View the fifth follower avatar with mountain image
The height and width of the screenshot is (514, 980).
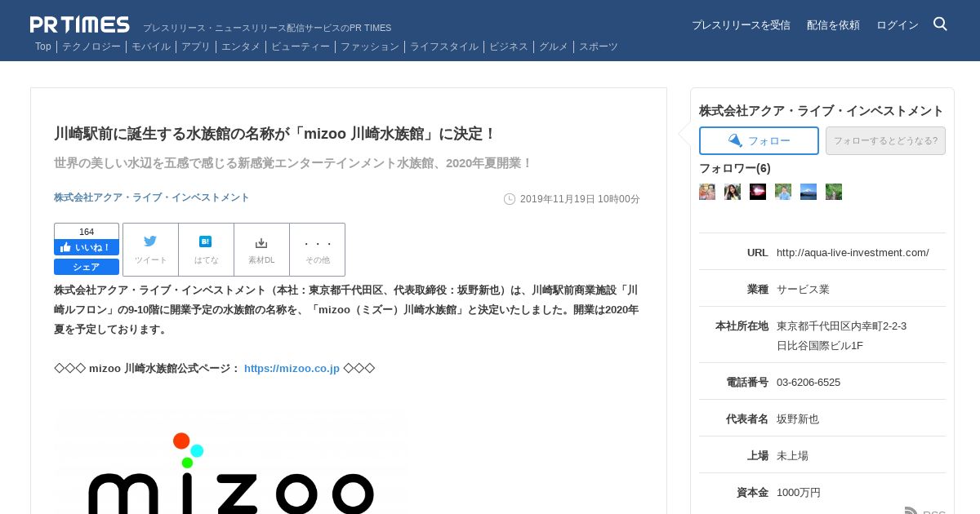tap(808, 192)
